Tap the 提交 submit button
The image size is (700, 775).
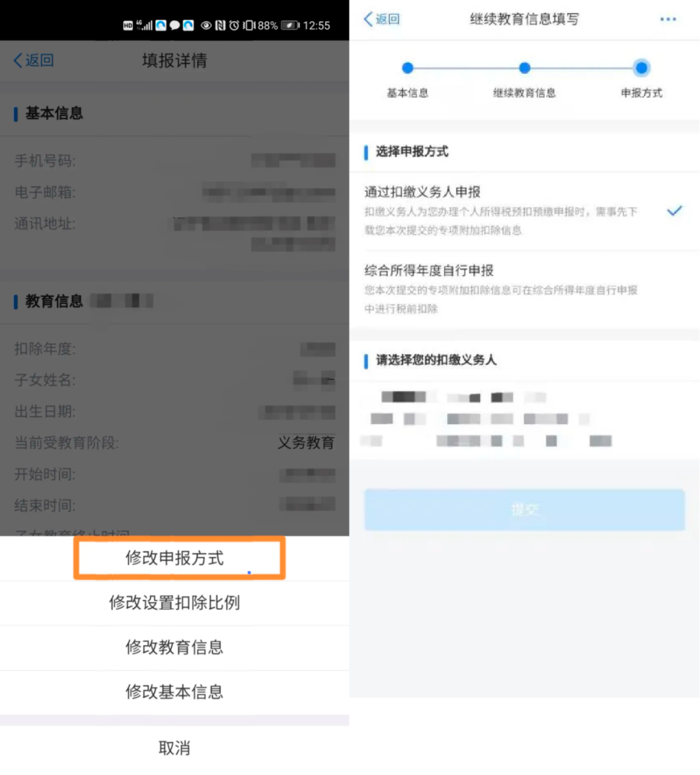click(x=524, y=509)
